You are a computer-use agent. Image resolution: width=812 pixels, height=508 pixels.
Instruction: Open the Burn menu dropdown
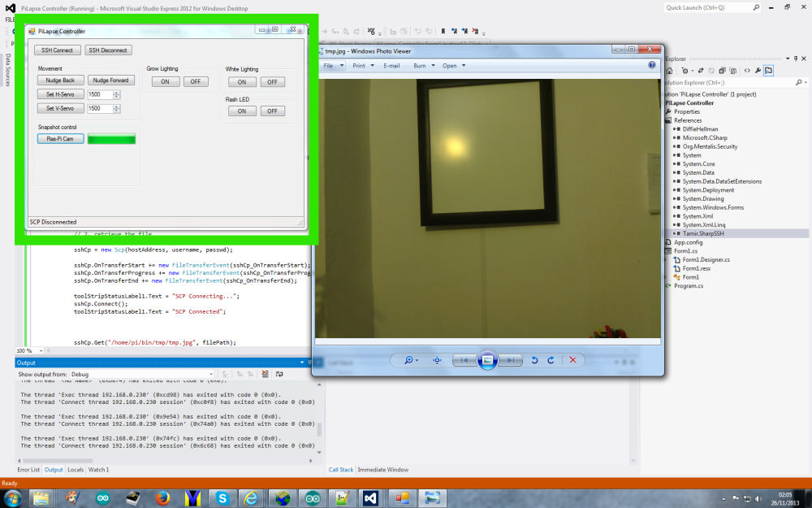[x=423, y=65]
